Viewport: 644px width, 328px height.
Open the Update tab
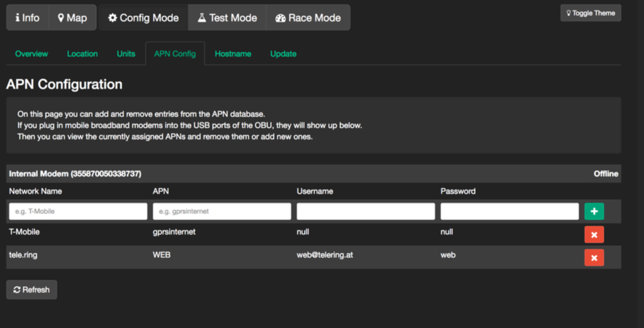point(283,54)
